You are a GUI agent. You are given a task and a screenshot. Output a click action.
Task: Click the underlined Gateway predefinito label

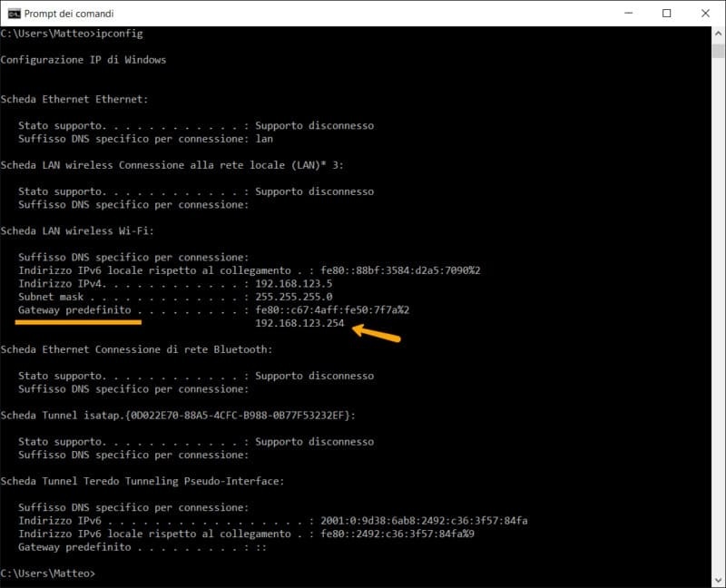point(74,310)
